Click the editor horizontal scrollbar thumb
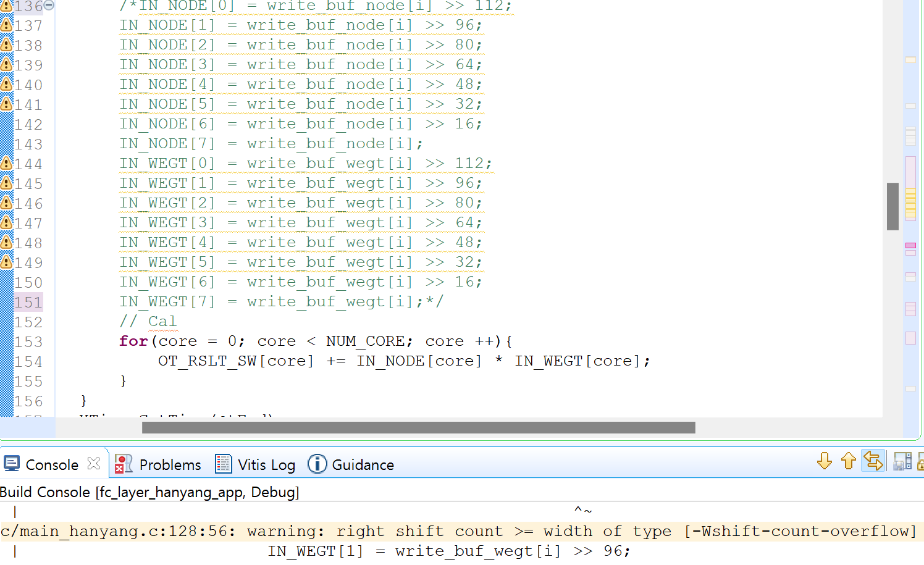924x565 pixels. pos(418,427)
